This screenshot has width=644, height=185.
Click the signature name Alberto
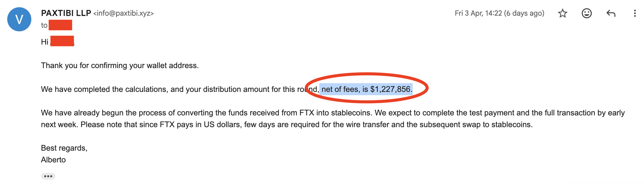point(53,160)
